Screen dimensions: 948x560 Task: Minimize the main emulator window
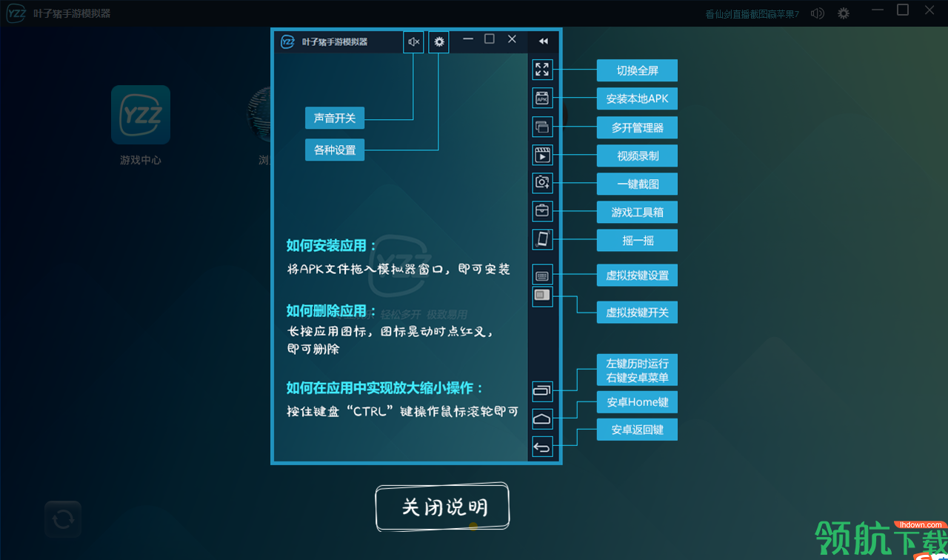point(878,10)
